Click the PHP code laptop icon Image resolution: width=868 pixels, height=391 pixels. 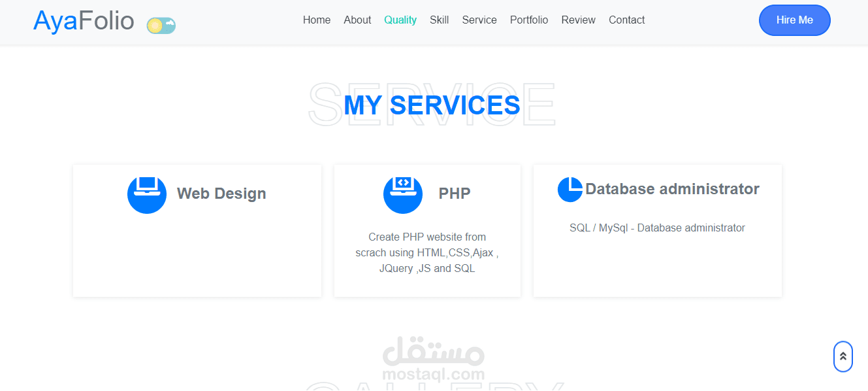(x=403, y=194)
